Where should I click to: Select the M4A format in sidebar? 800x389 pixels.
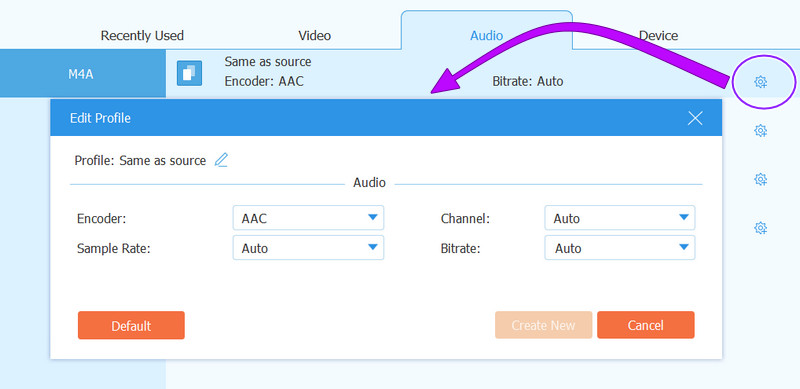(x=83, y=74)
